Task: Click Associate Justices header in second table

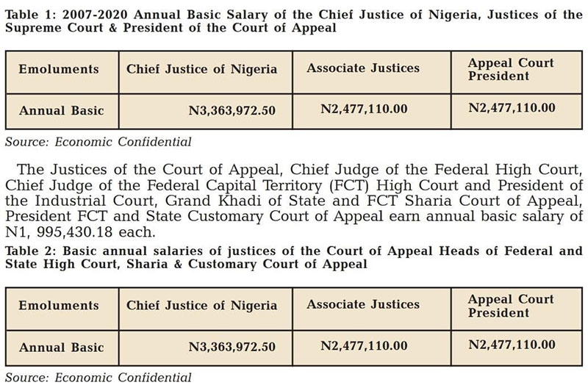Action: (363, 304)
